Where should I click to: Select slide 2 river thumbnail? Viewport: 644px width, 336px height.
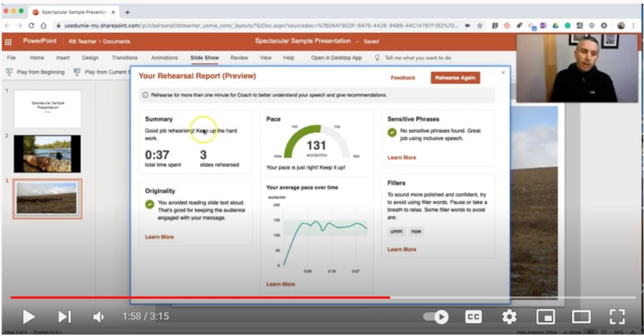pos(47,154)
